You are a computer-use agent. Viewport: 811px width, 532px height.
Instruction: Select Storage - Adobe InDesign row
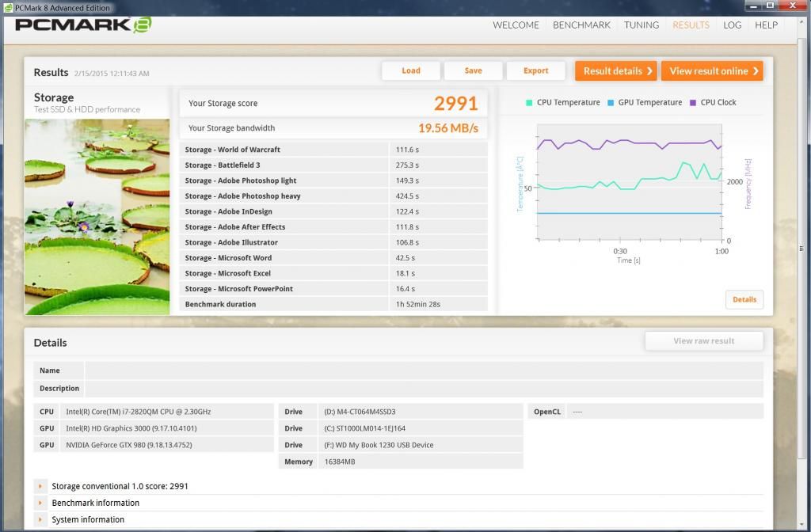(333, 211)
